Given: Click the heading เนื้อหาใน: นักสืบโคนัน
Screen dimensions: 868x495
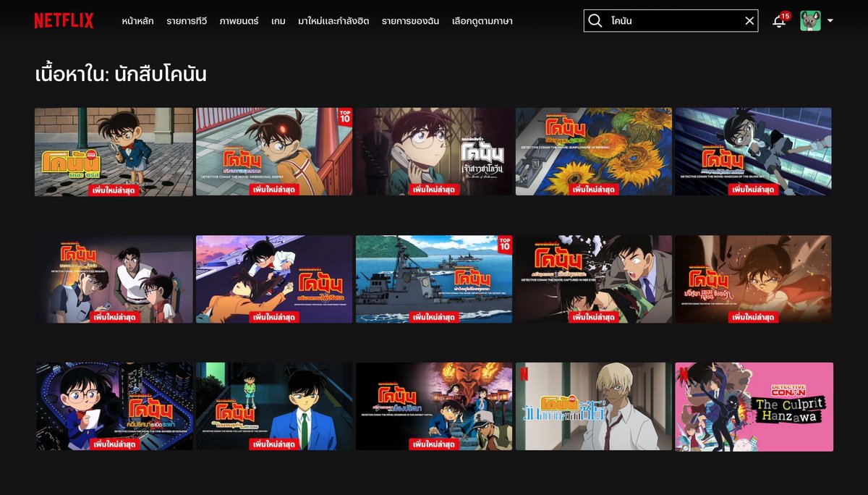Looking at the screenshot, I should [121, 75].
